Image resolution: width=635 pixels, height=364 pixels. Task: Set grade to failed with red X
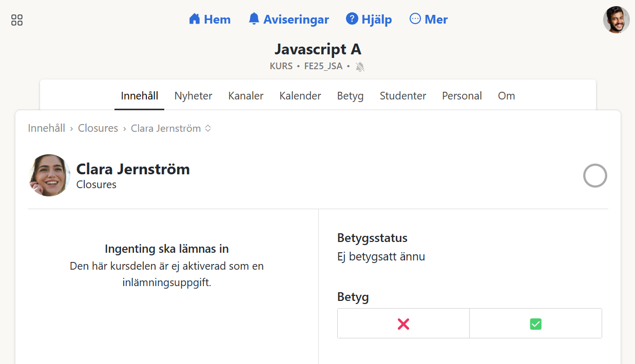tap(403, 323)
